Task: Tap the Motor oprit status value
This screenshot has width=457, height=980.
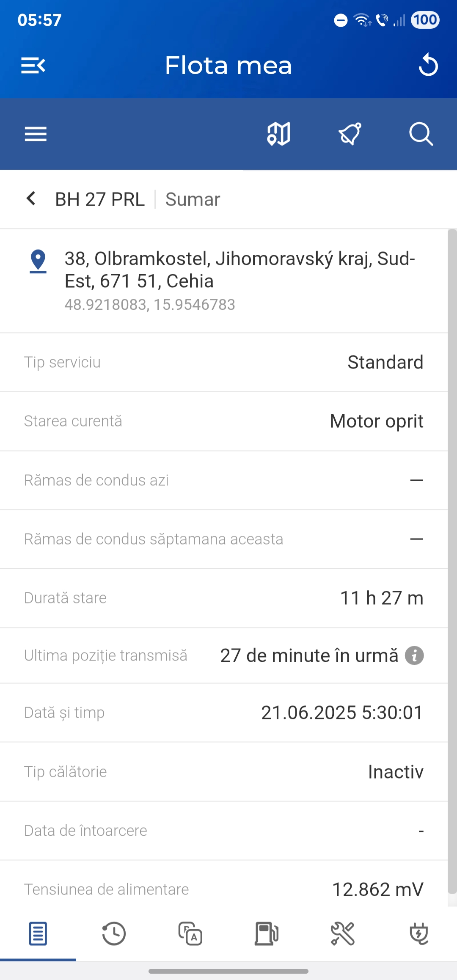Action: 377,421
